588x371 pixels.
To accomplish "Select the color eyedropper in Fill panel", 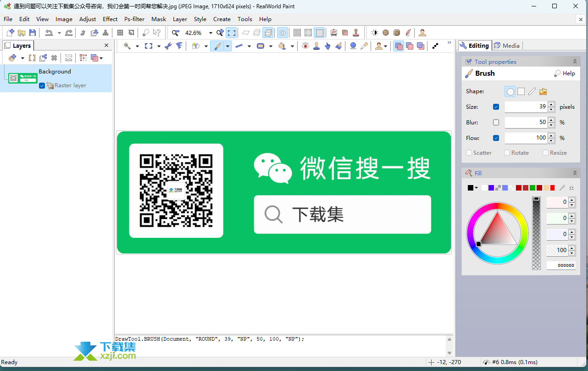I will coord(562,188).
